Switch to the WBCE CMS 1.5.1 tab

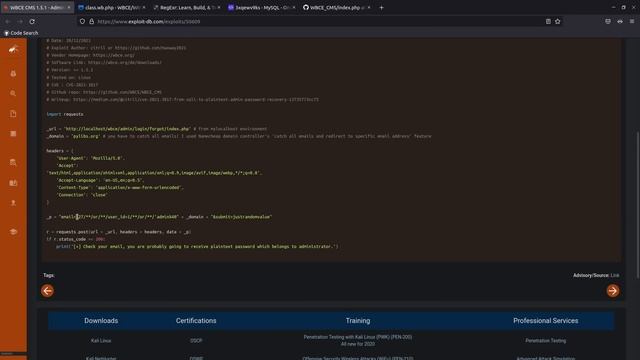[x=37, y=7]
